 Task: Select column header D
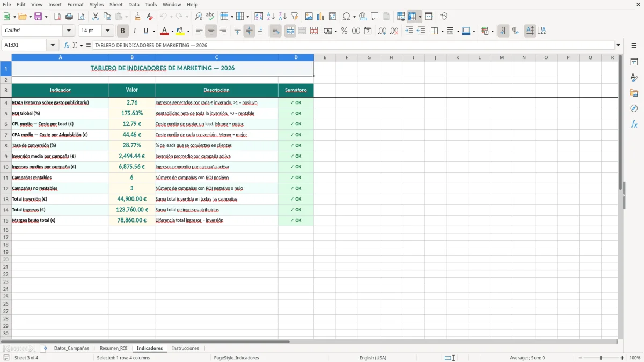pos(296,57)
